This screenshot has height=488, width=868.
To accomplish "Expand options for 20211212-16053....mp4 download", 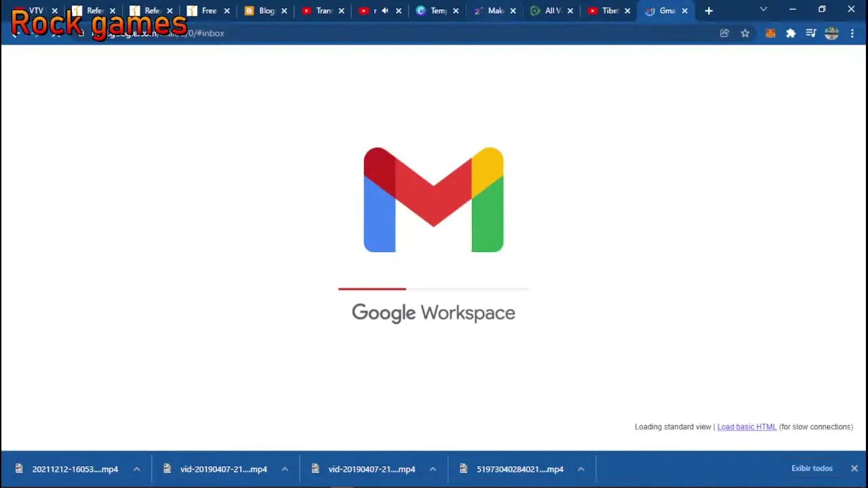I will [x=136, y=469].
